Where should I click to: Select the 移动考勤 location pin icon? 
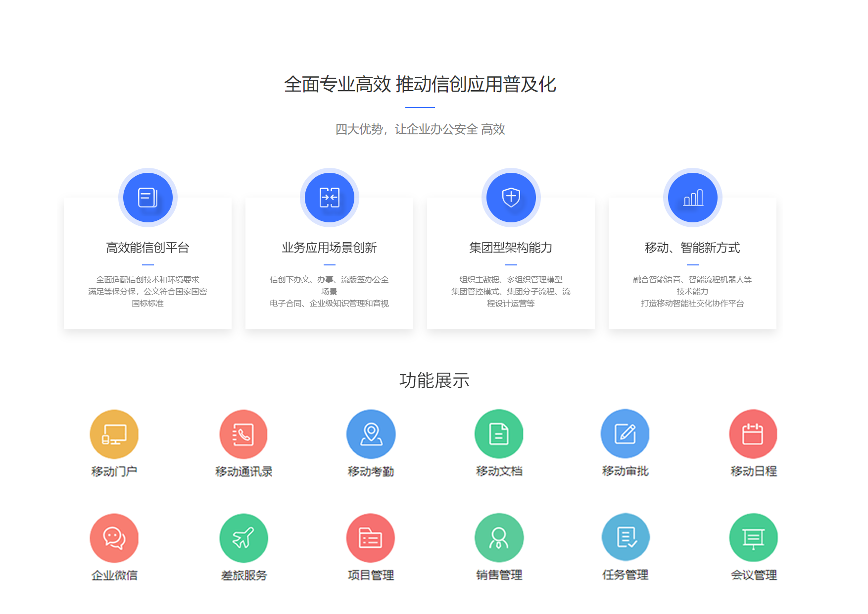371,434
